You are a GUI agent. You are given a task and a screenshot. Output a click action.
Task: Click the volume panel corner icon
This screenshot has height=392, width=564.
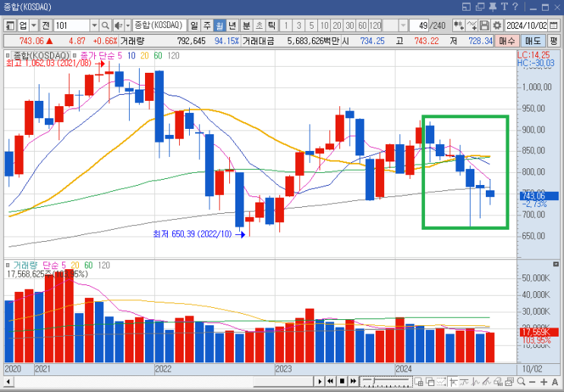(556, 265)
